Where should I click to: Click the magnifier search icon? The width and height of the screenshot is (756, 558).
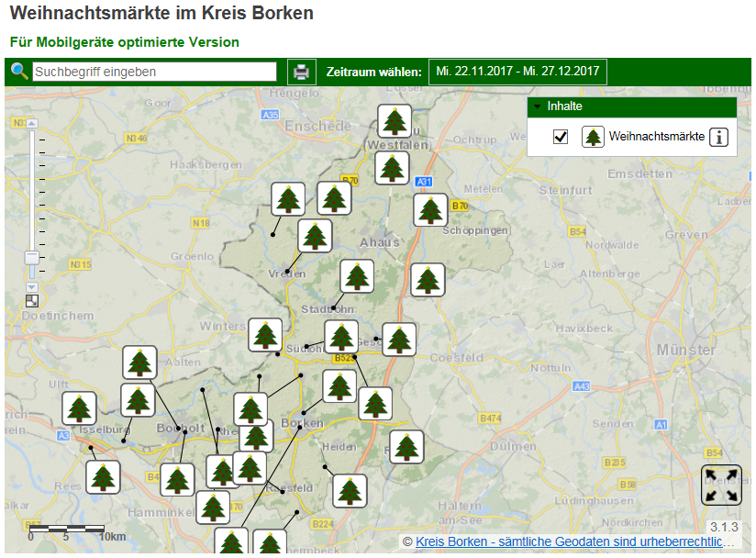tap(18, 72)
